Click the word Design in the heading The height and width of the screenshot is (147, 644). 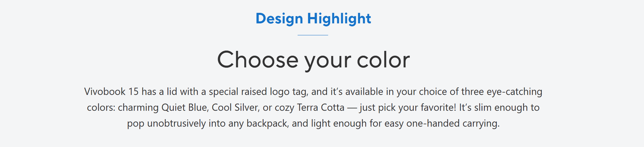(x=279, y=19)
